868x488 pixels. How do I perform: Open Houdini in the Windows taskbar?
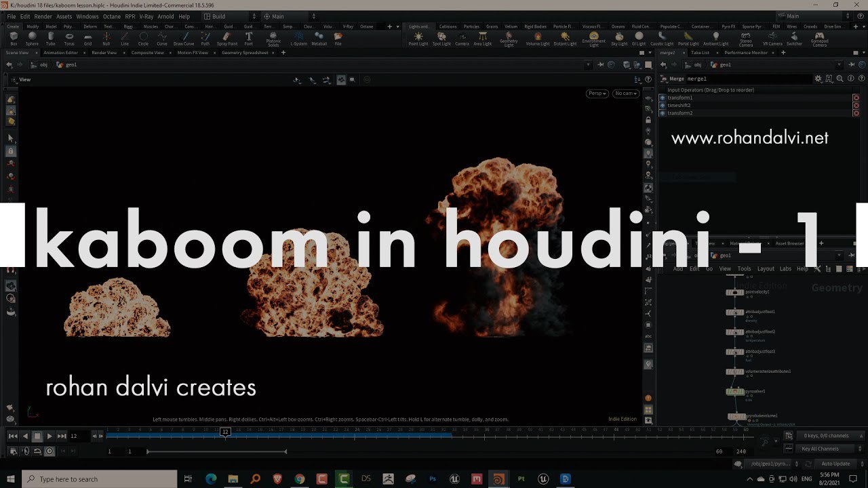(498, 479)
